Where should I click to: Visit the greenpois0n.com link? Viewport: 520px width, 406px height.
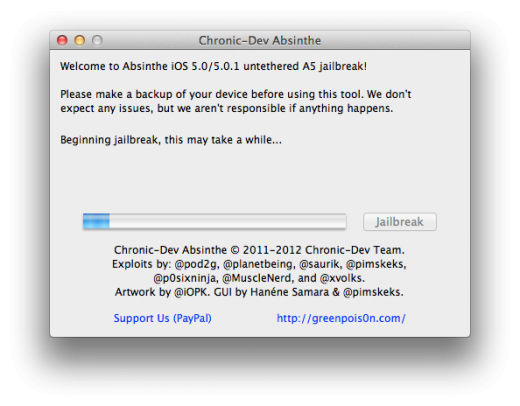coord(341,318)
